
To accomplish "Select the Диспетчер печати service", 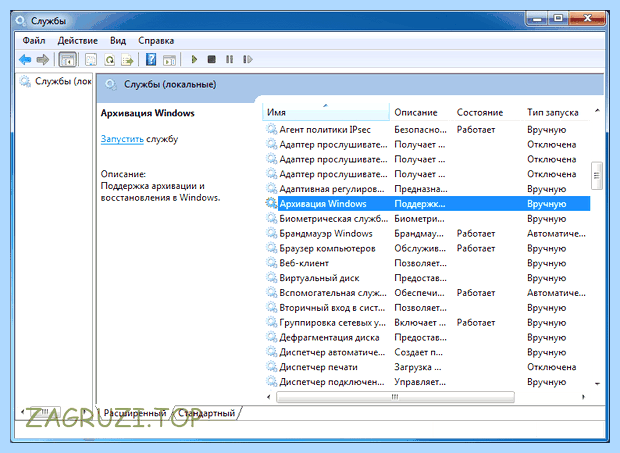I will 427,367.
